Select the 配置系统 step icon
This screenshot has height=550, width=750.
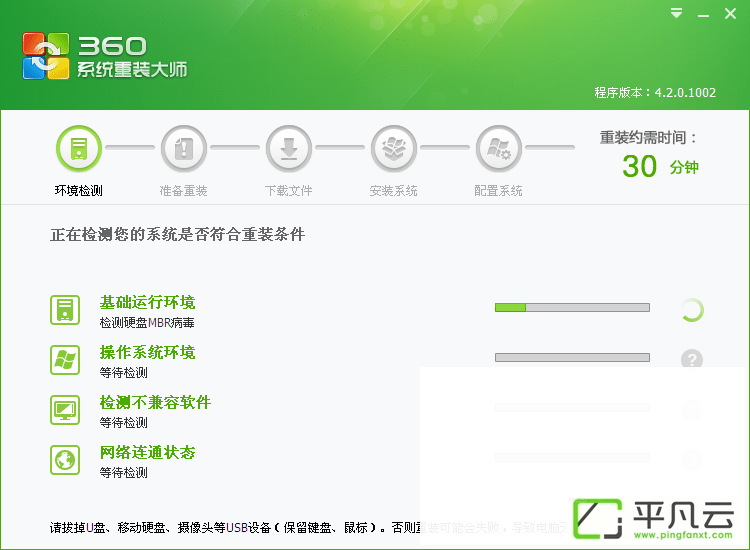[499, 148]
